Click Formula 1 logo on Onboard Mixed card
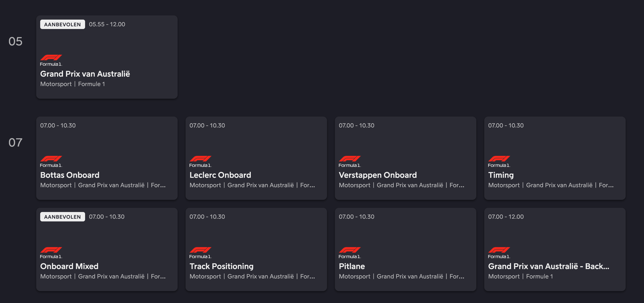Image resolution: width=644 pixels, height=303 pixels. tap(51, 253)
